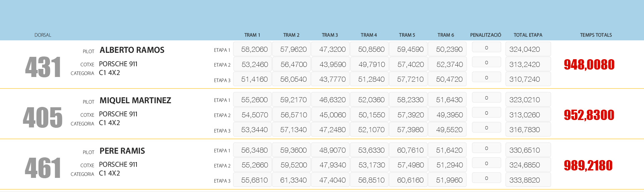The height and width of the screenshot is (192, 644).
Task: Click Pere Ramis Etapa 1 Tram 5 time
Action: tap(409, 150)
